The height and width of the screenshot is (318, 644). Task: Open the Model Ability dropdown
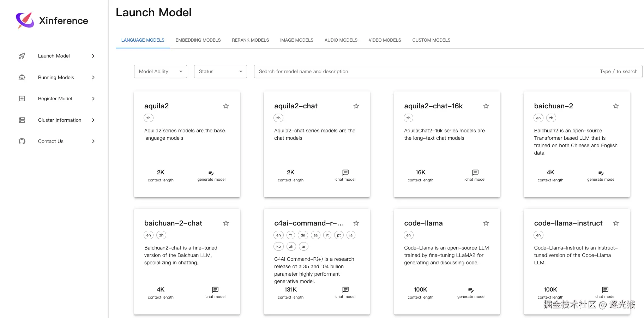coord(161,71)
